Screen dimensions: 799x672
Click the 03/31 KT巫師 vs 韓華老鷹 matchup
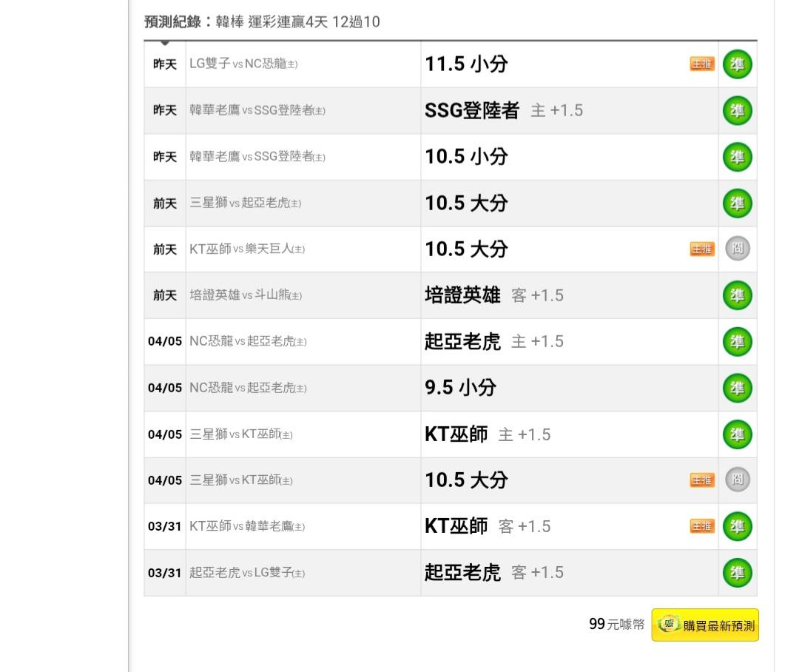247,526
